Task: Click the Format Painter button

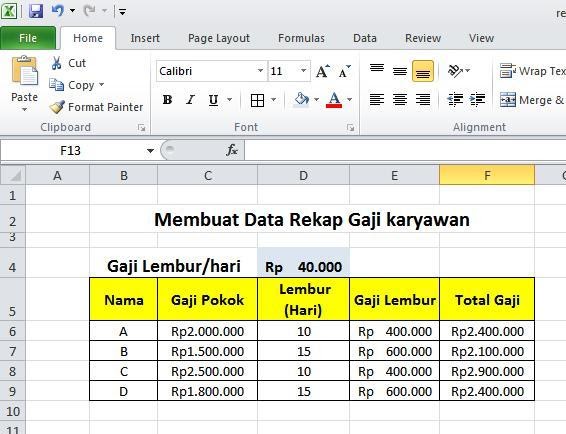Action: [96, 107]
